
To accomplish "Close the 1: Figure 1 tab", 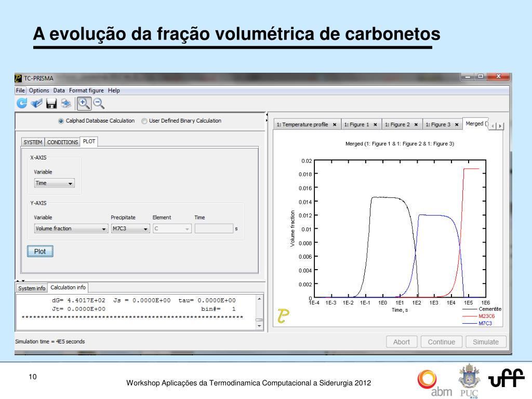I will 375,125.
